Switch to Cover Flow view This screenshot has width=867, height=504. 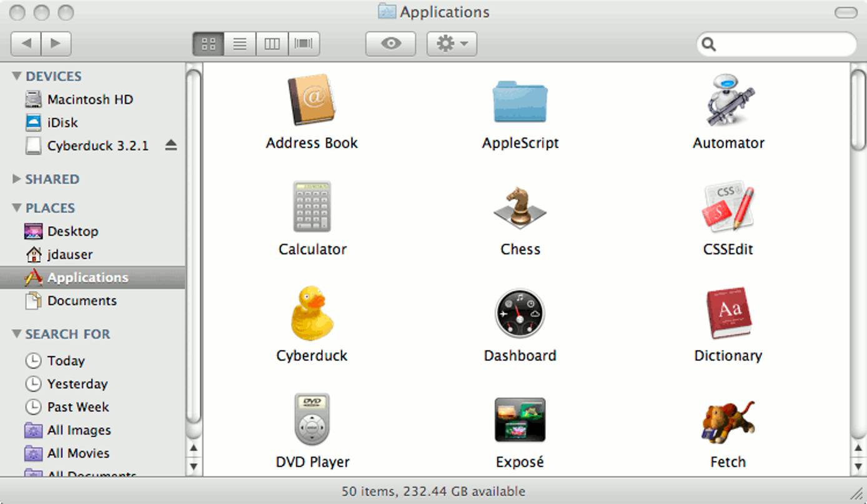(x=304, y=44)
